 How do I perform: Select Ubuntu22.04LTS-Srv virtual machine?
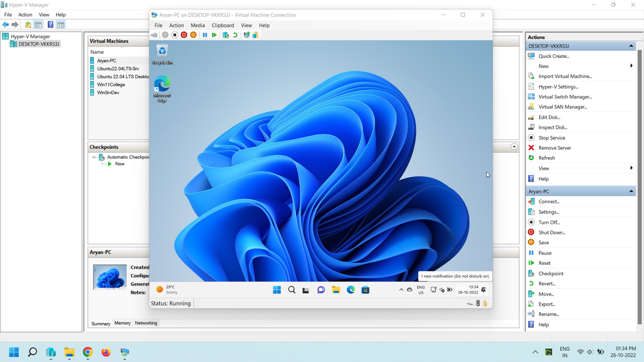[118, 69]
